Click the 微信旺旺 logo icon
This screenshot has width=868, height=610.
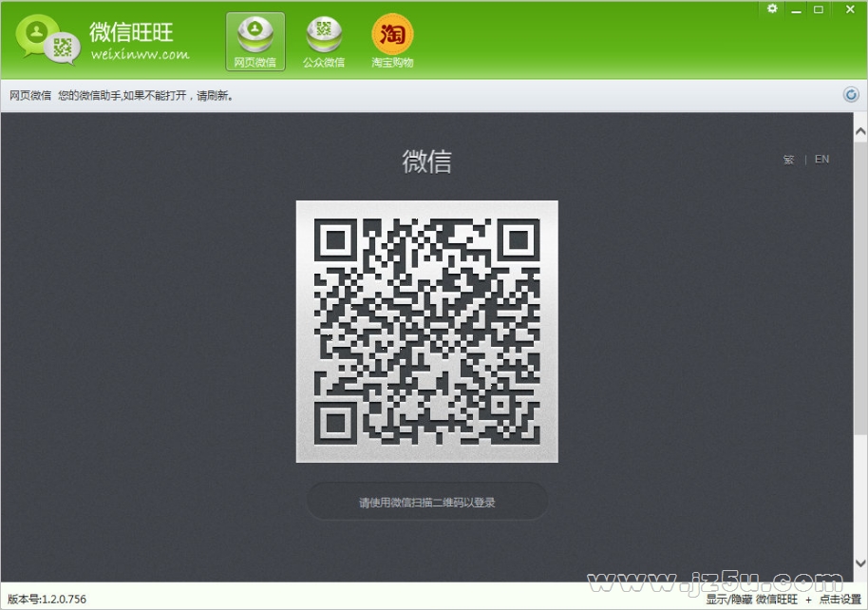pos(47,39)
